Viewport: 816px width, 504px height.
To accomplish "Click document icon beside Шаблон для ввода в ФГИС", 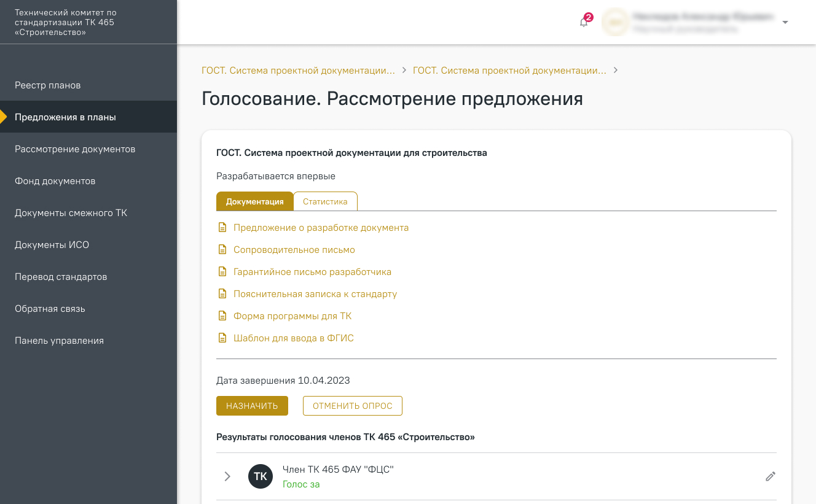I will [x=222, y=338].
